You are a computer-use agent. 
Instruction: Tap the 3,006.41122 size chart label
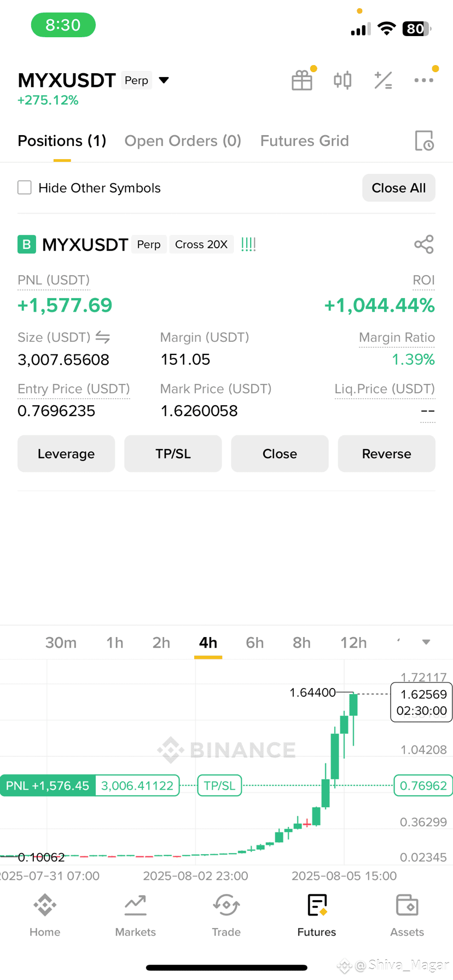(137, 786)
